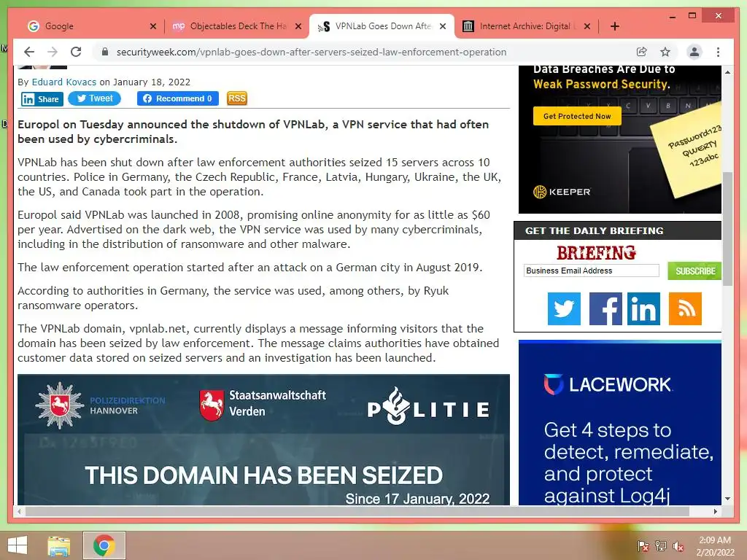Image resolution: width=747 pixels, height=560 pixels.
Task: Click the horizontal scrollbar thumb
Action: coord(357,511)
